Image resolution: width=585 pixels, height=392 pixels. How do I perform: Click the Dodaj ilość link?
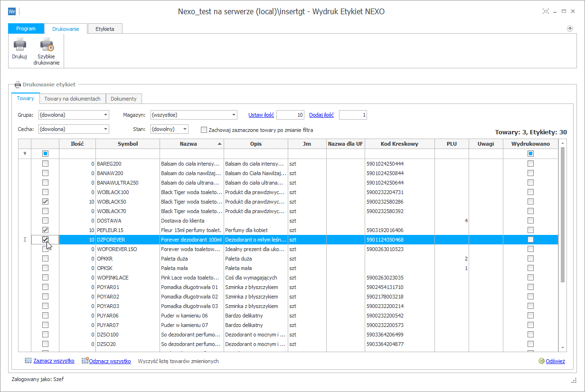pos(321,115)
